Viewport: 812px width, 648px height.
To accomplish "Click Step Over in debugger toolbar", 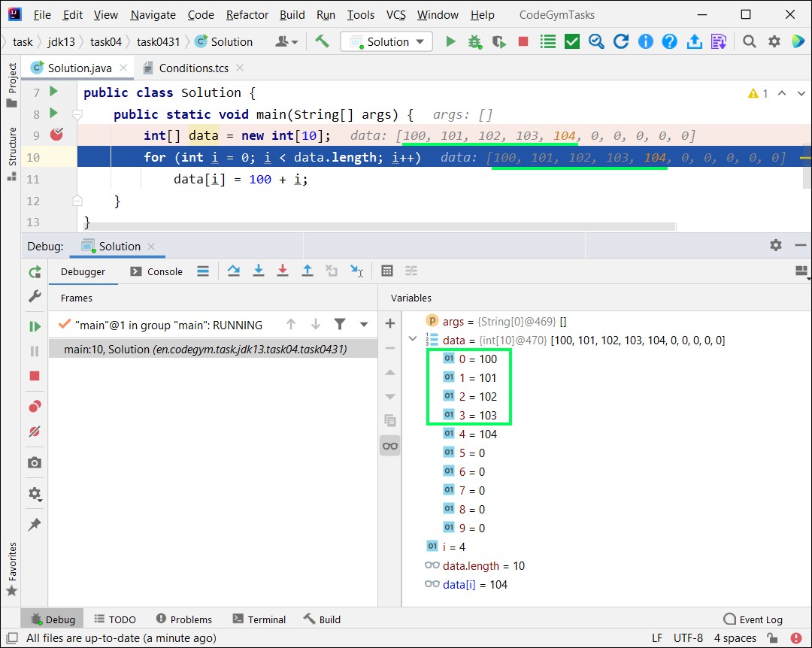I will pos(234,271).
